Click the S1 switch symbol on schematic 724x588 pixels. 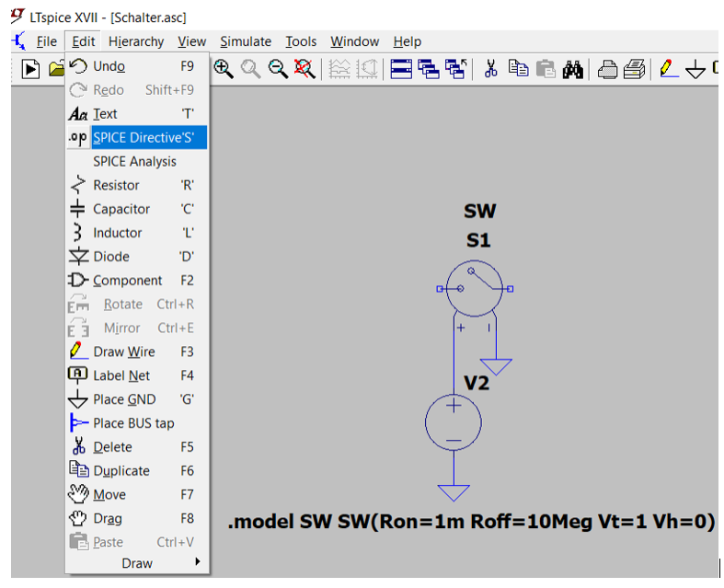tap(475, 289)
